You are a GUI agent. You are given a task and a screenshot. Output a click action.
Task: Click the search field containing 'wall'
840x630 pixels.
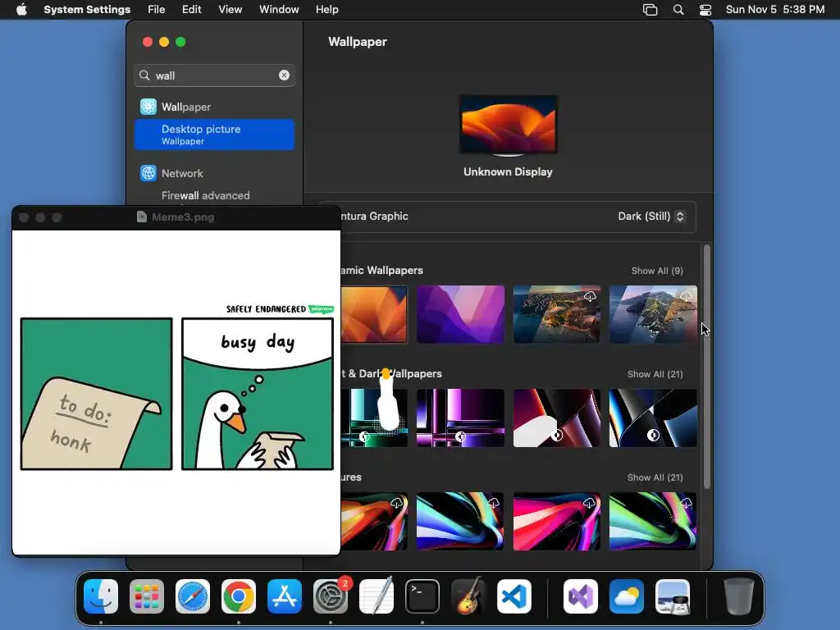coord(214,75)
